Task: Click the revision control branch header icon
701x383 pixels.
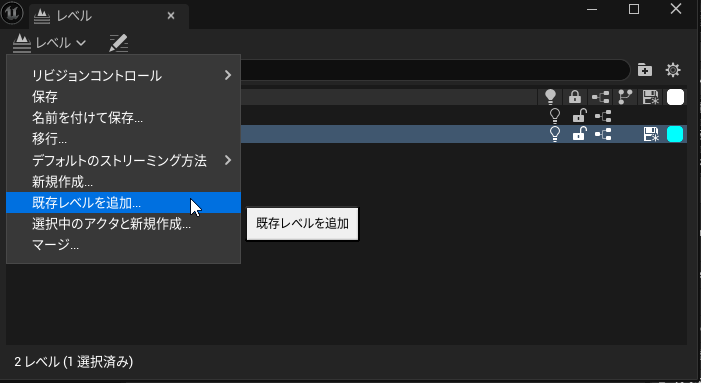Action: click(625, 97)
